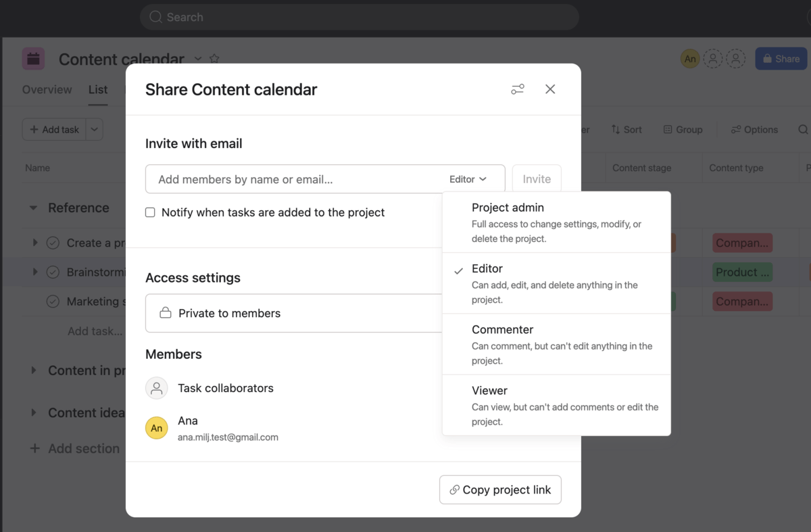Mark the Marketing task as incomplete
Image resolution: width=811 pixels, height=532 pixels.
tap(52, 301)
